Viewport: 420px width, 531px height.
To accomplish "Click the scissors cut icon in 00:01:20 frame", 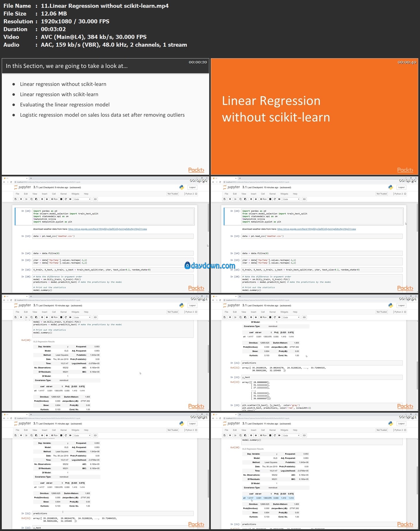I will [x=236, y=199].
